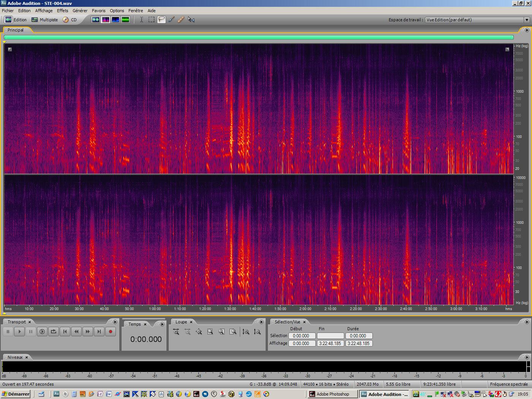
Task: Switch to waveform display mode
Action: point(96,19)
